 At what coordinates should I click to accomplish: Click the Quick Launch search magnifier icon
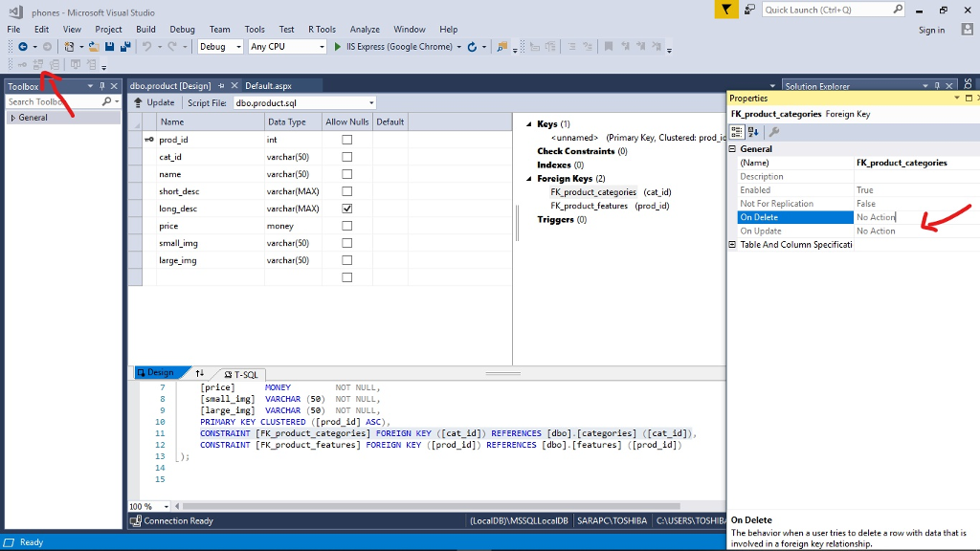(898, 10)
